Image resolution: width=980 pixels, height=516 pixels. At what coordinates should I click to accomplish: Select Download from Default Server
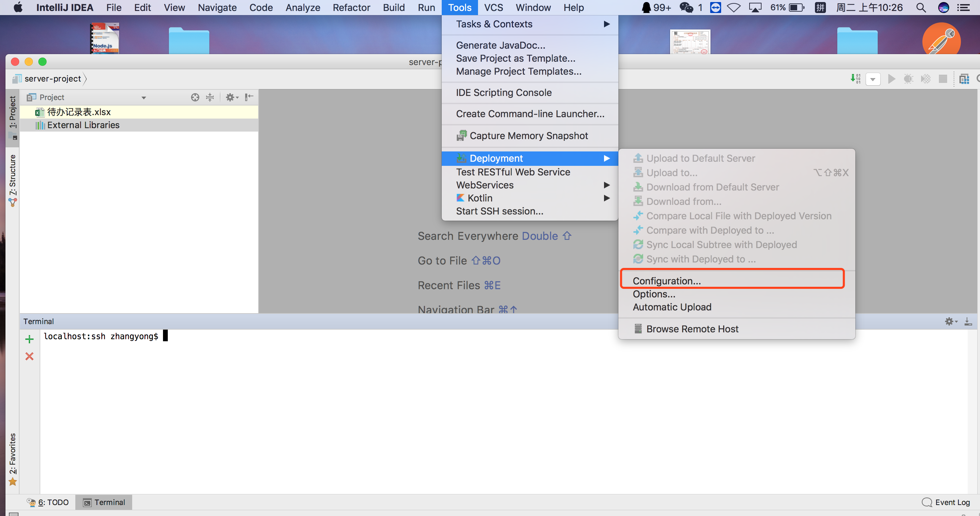[712, 187]
